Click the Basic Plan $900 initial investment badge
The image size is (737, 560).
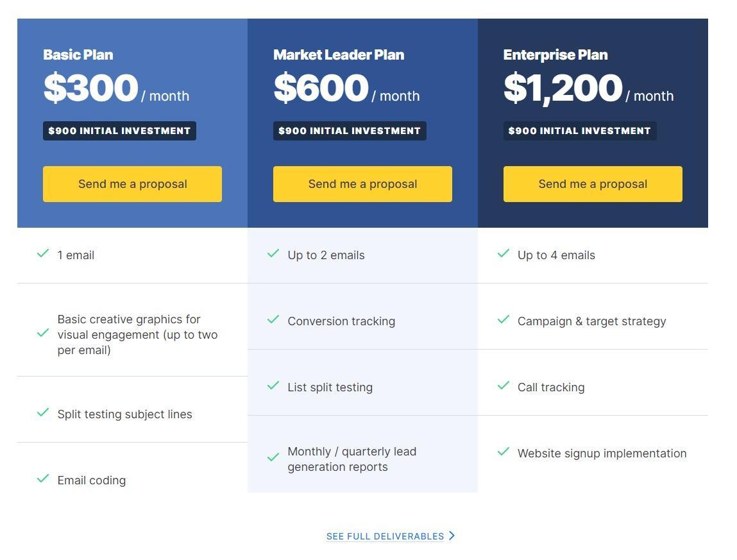click(x=119, y=131)
